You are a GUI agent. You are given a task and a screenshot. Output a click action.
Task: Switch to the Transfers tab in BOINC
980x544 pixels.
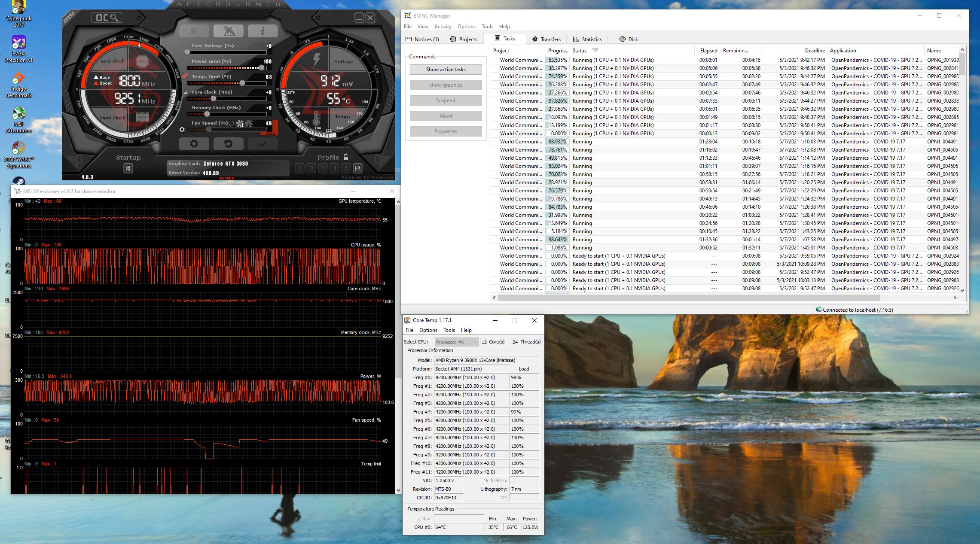(x=546, y=39)
